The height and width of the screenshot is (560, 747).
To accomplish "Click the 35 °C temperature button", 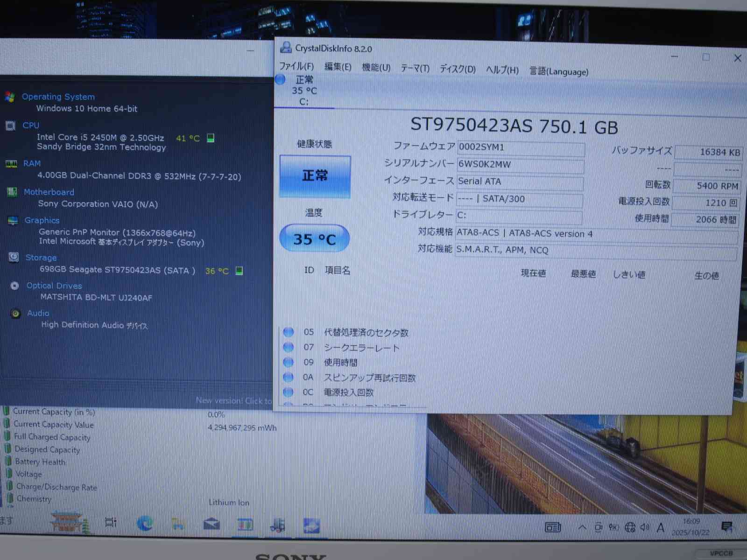I will (x=314, y=239).
